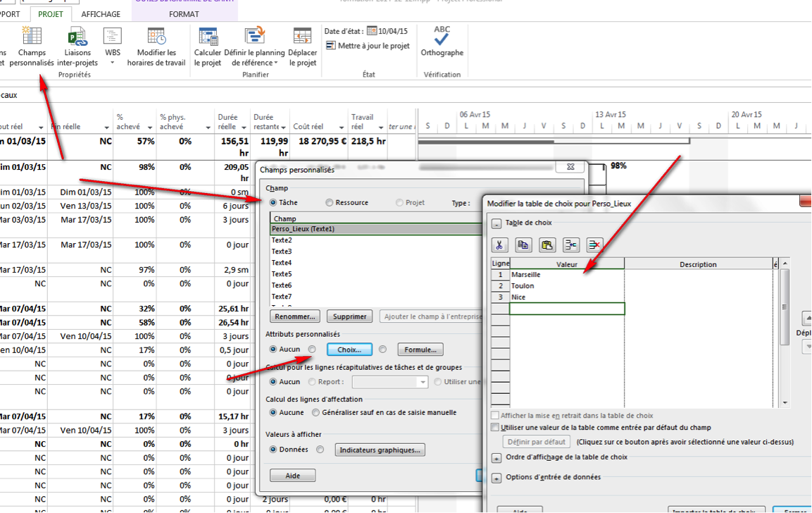The width and height of the screenshot is (812, 513).
Task: Expand Options d'entrée de données
Action: 496,478
